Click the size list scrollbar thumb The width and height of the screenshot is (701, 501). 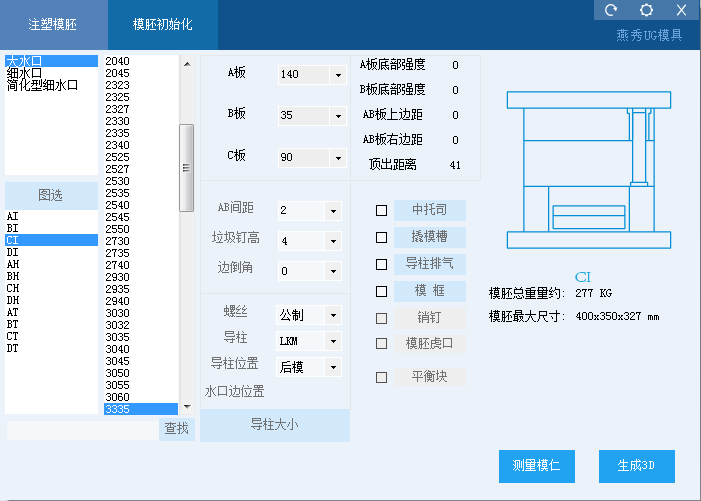pyautogui.click(x=186, y=168)
